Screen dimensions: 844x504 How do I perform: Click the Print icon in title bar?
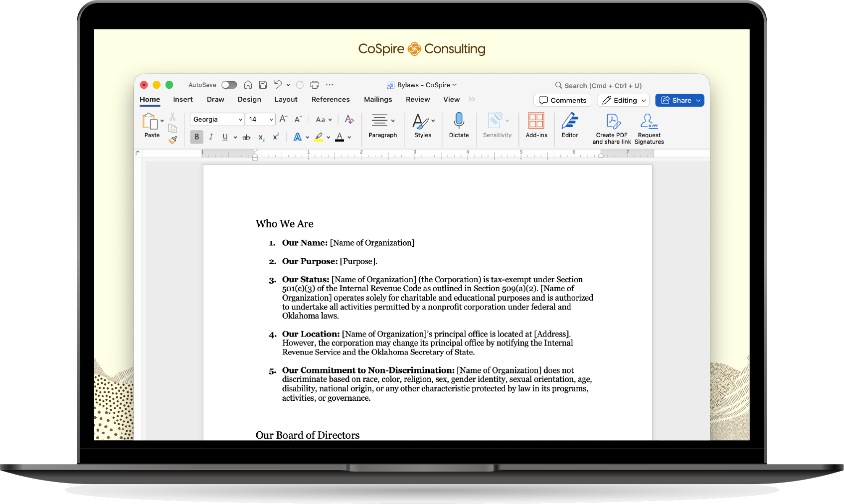tap(315, 85)
